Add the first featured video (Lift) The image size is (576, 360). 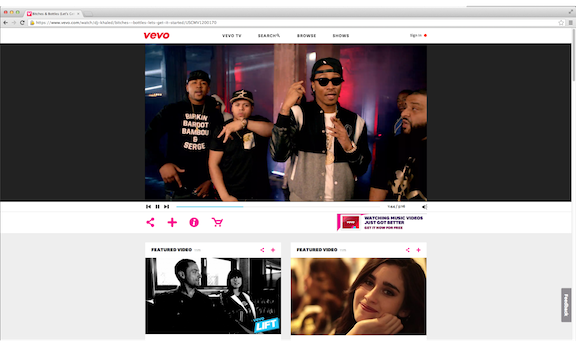(273, 250)
